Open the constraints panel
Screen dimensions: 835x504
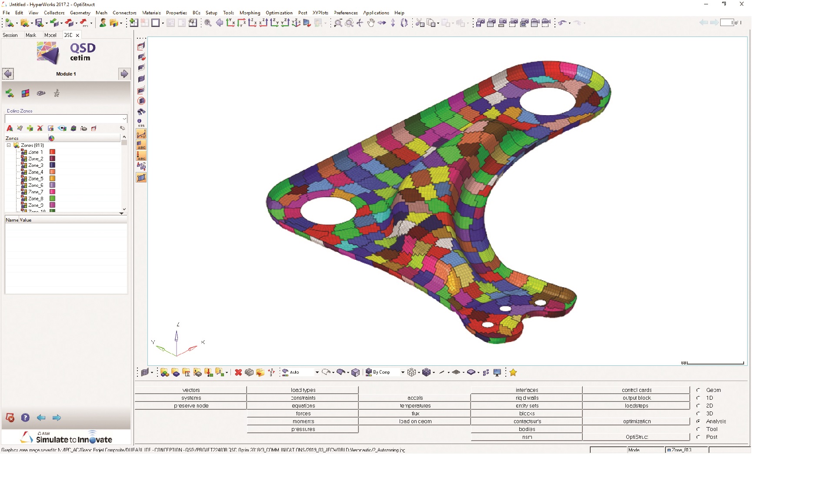pos(303,398)
